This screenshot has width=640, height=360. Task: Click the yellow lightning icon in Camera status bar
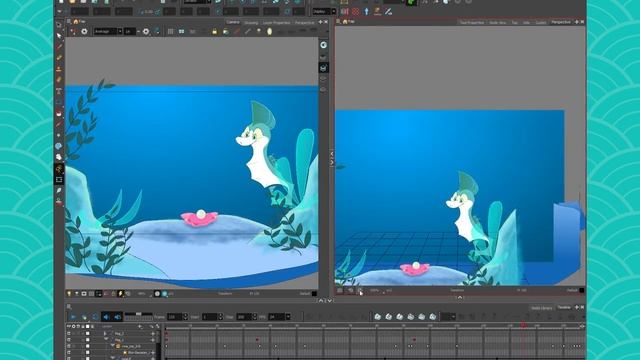(x=120, y=293)
